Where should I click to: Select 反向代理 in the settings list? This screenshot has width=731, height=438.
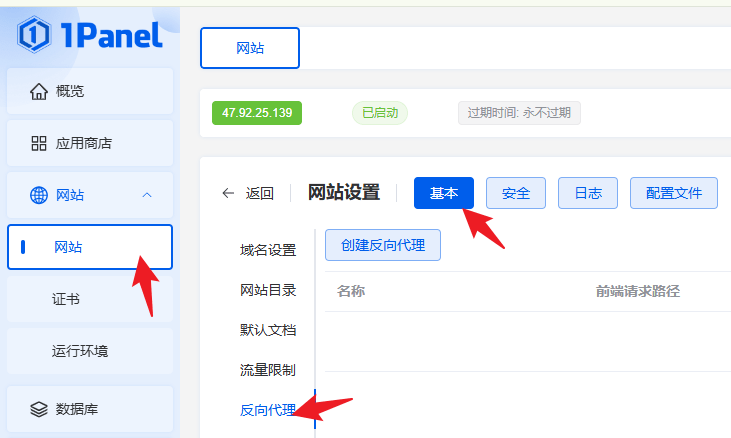[268, 410]
